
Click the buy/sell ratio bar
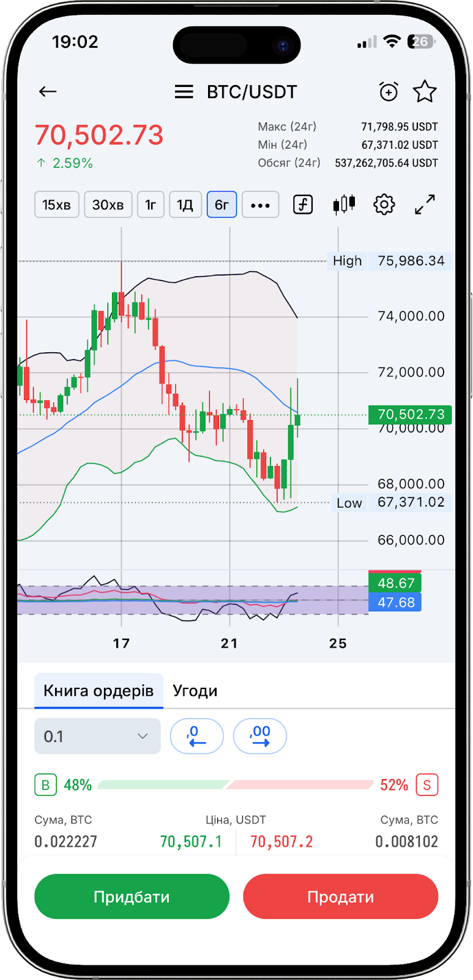[x=236, y=785]
